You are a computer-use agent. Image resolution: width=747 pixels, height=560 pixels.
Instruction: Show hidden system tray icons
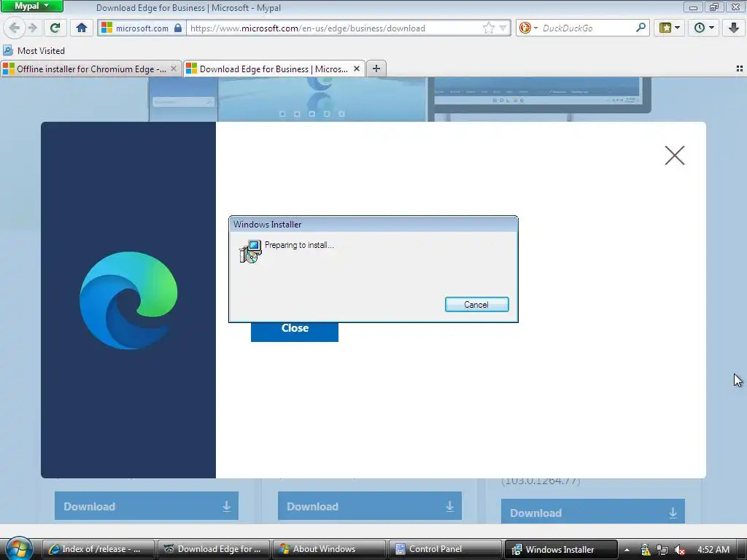627,550
